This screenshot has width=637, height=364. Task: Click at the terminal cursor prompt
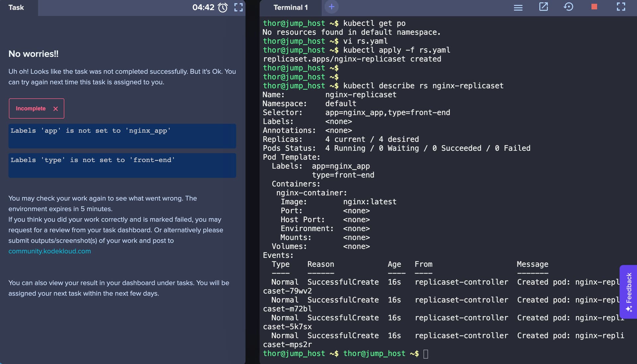point(426,354)
